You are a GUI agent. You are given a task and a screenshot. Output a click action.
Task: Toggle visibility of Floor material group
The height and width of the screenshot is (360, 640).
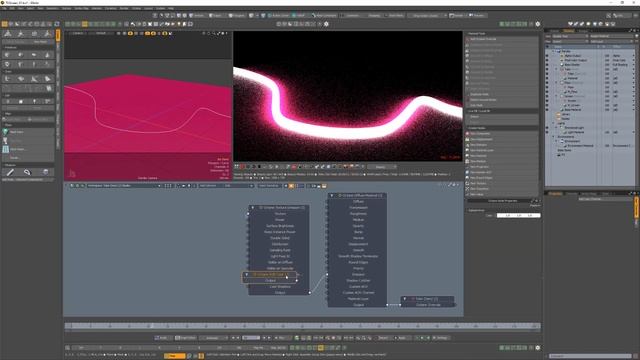click(547, 83)
